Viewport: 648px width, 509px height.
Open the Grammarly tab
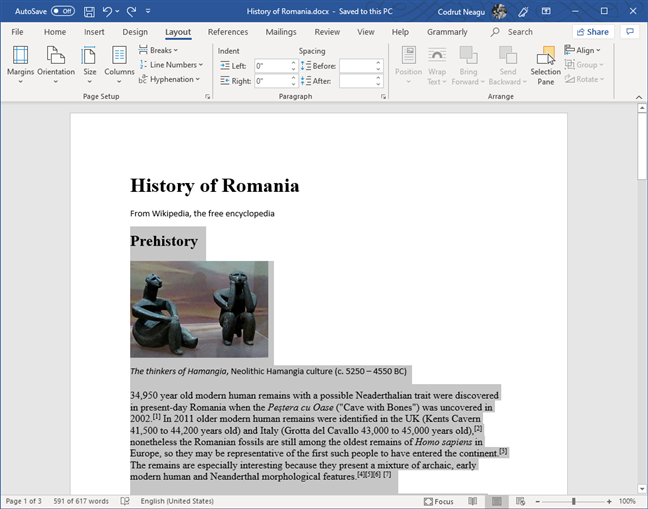[x=447, y=32]
